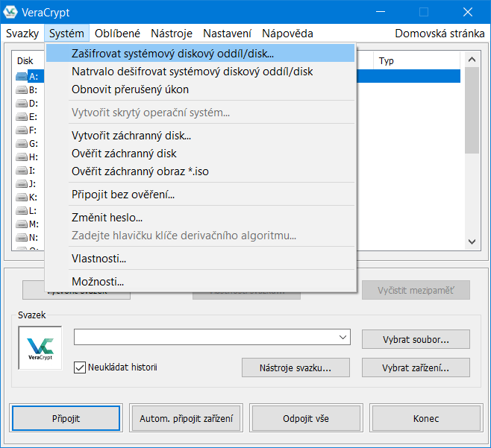Image resolution: width=491 pixels, height=448 pixels.
Task: Choose Natrvalo dešifrovat systémový diskový oddíl/disk
Action: coord(201,72)
